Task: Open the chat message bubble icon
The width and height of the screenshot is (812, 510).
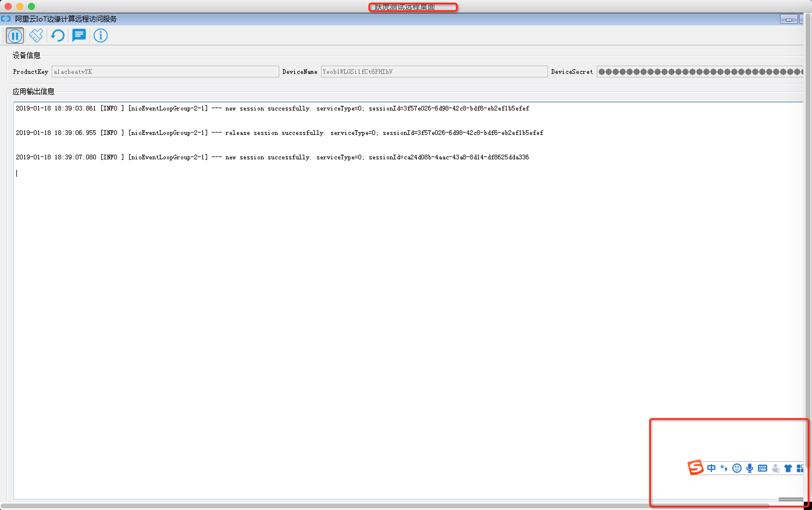Action: [79, 35]
